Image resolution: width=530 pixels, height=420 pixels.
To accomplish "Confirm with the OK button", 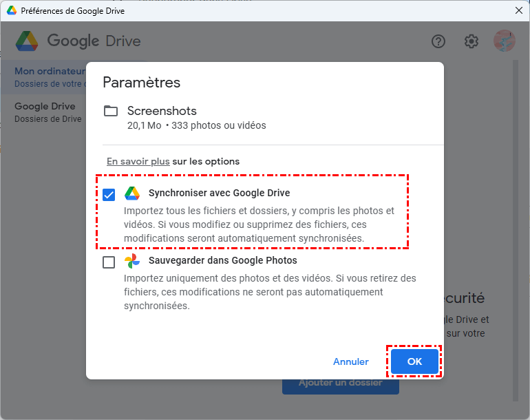I will coord(414,361).
